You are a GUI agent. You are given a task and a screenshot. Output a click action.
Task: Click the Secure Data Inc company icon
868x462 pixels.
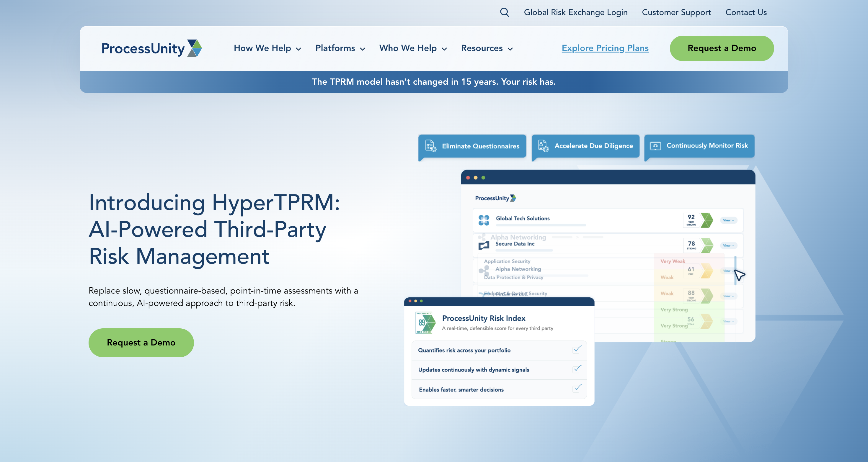tap(484, 245)
